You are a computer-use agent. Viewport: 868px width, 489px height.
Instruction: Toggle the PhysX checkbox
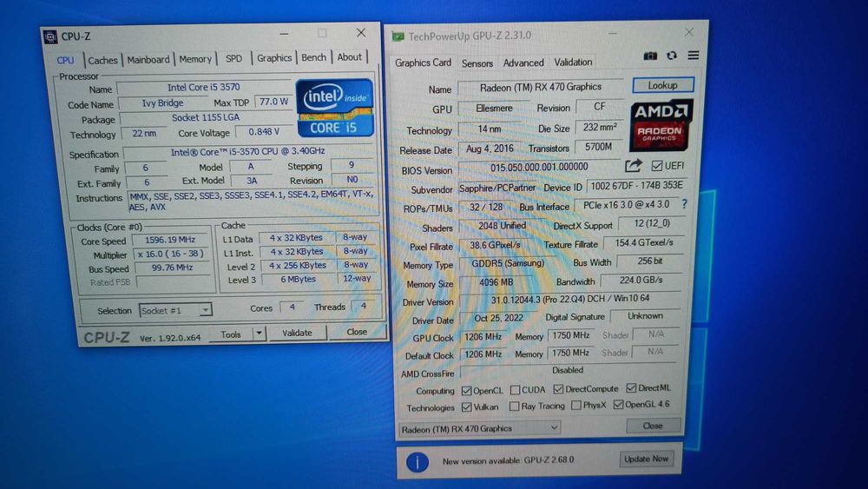point(575,406)
